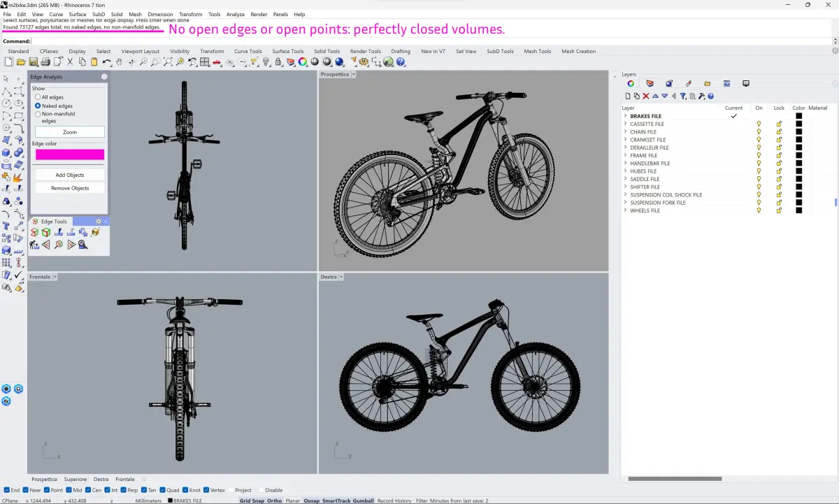Lock the FRAME FILE layer
Screen dimensions: 839x504
(779, 155)
